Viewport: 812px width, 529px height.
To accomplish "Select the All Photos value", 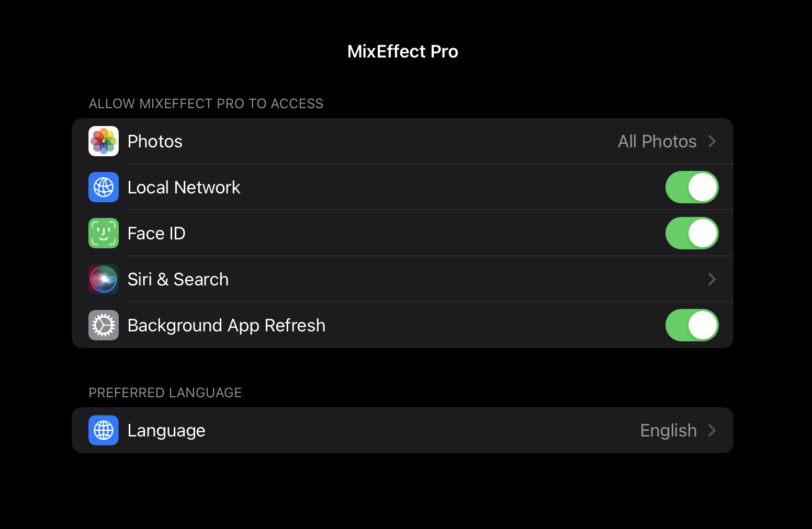I will (x=657, y=141).
